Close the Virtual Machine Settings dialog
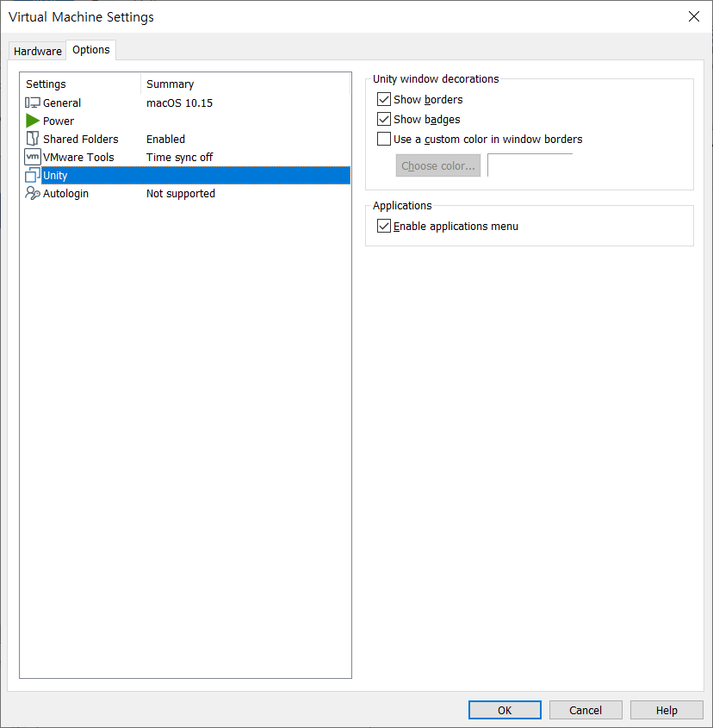 click(694, 16)
